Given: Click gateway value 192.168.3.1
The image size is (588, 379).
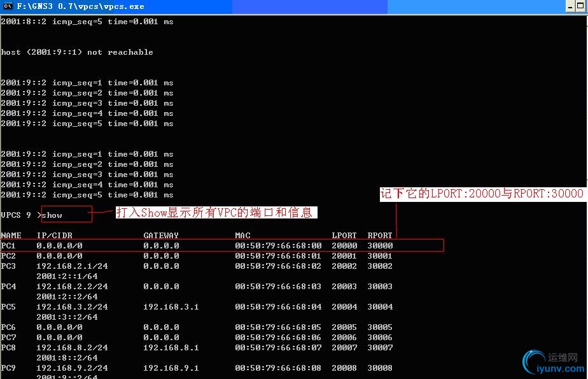Looking at the screenshot, I should coord(171,306).
